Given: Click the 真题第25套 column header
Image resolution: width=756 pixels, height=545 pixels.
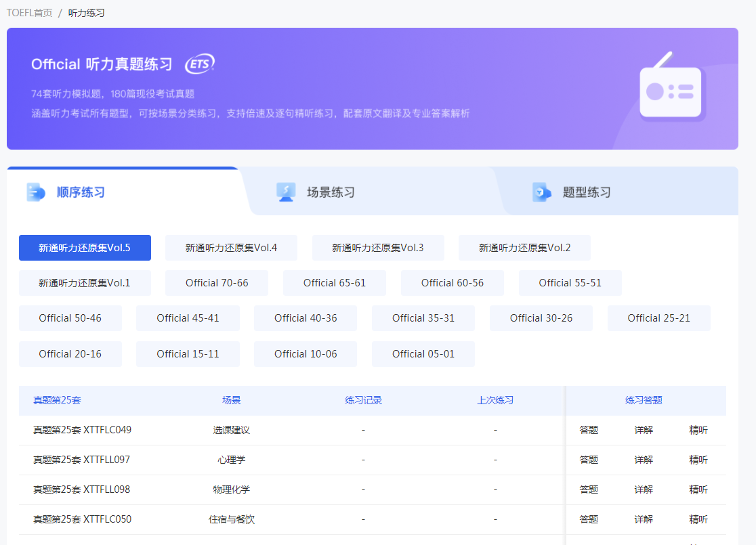Looking at the screenshot, I should click(x=57, y=400).
